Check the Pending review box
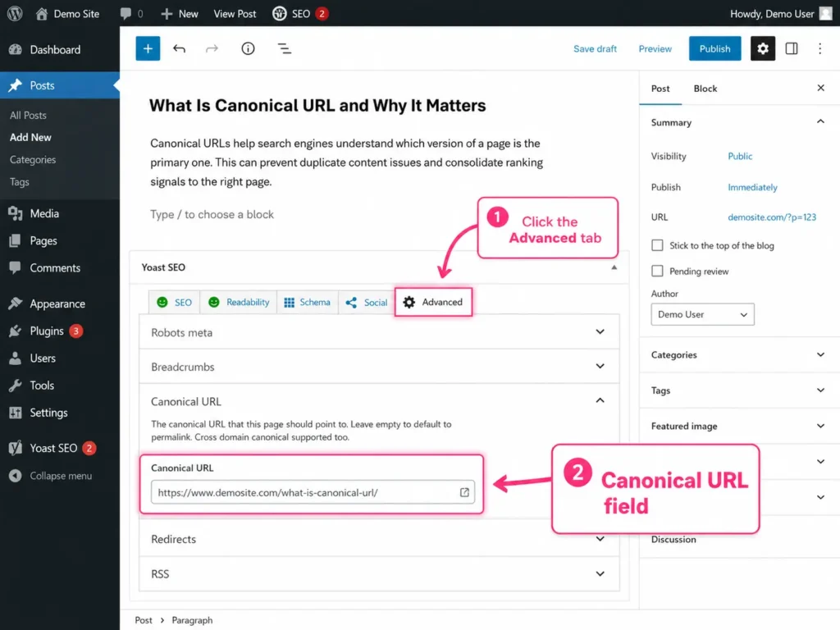The image size is (840, 630). [x=657, y=271]
